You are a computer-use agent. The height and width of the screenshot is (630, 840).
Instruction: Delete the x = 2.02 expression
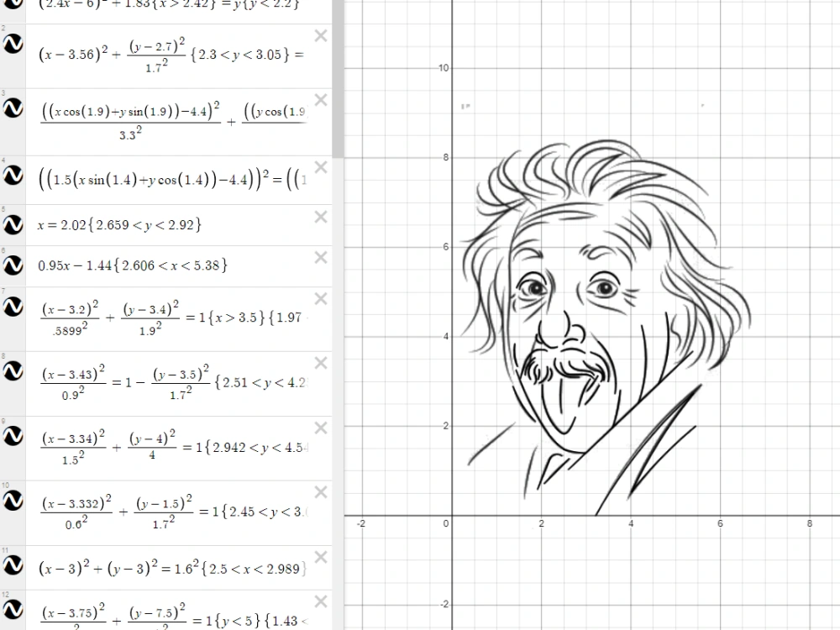(x=321, y=217)
